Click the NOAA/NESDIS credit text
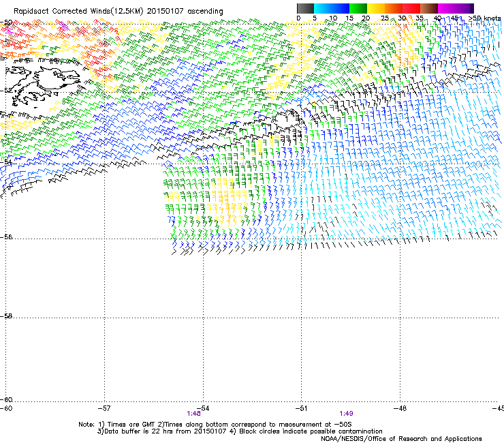 click(x=401, y=439)
